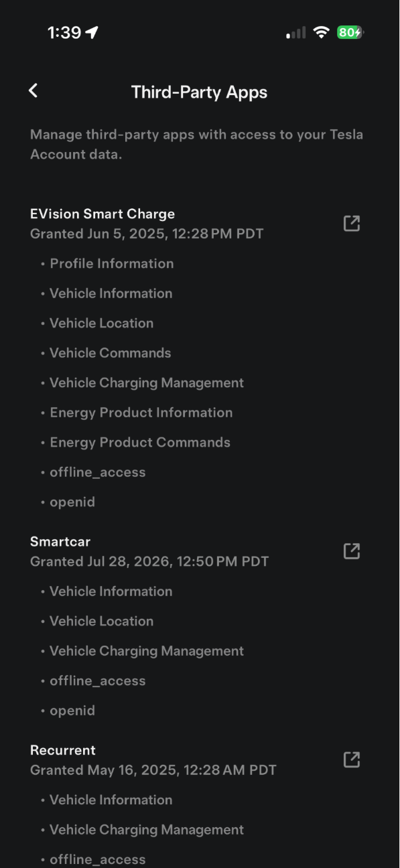Select the EVision Smart Charge app name
Screen dimensions: 400x868
point(103,214)
